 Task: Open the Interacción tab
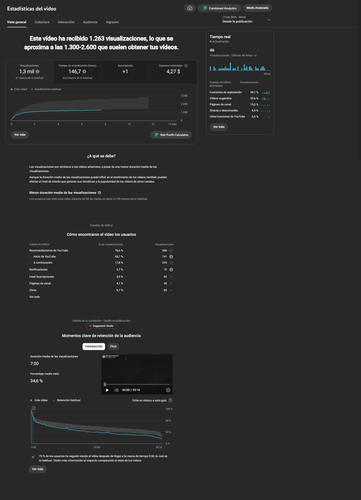tap(66, 22)
